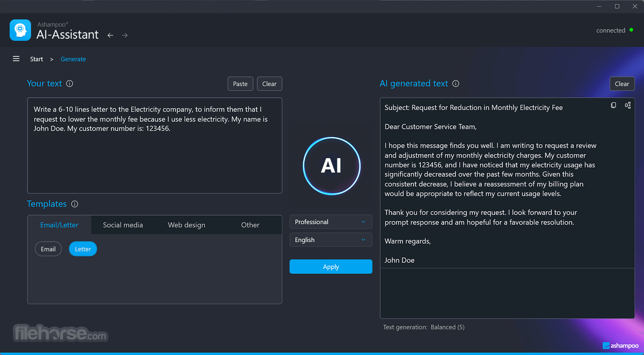Paste text into Your text
The height and width of the screenshot is (355, 644).
click(x=240, y=84)
